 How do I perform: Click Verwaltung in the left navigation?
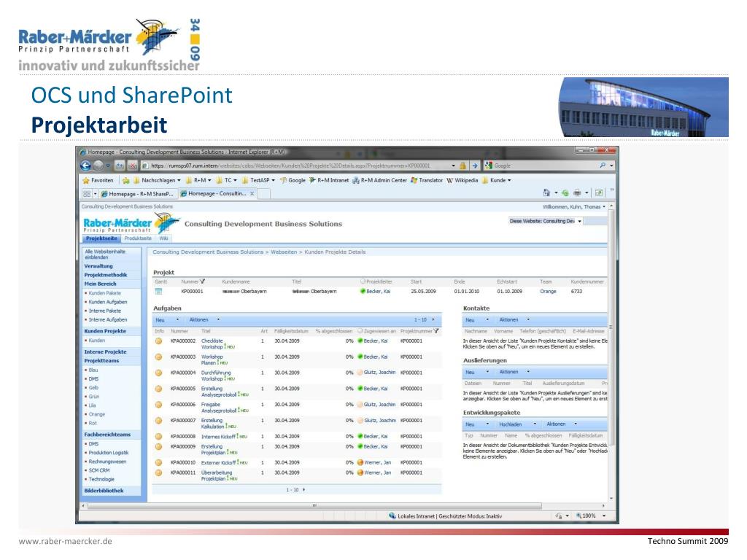(98, 266)
